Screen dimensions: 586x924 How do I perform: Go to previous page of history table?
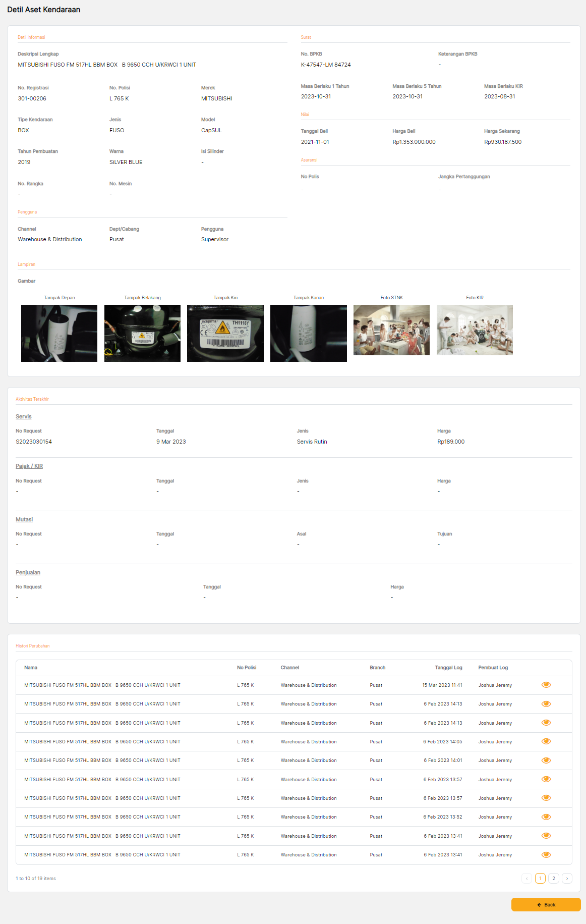point(526,879)
